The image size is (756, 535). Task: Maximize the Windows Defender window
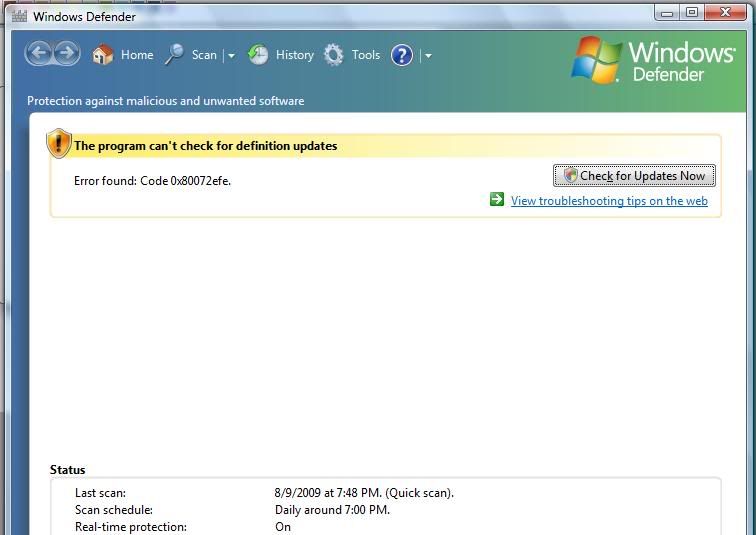pyautogui.click(x=692, y=13)
